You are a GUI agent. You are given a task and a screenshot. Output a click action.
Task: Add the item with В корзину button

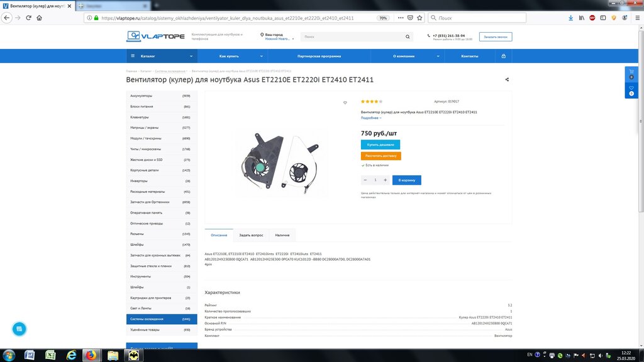pos(407,180)
